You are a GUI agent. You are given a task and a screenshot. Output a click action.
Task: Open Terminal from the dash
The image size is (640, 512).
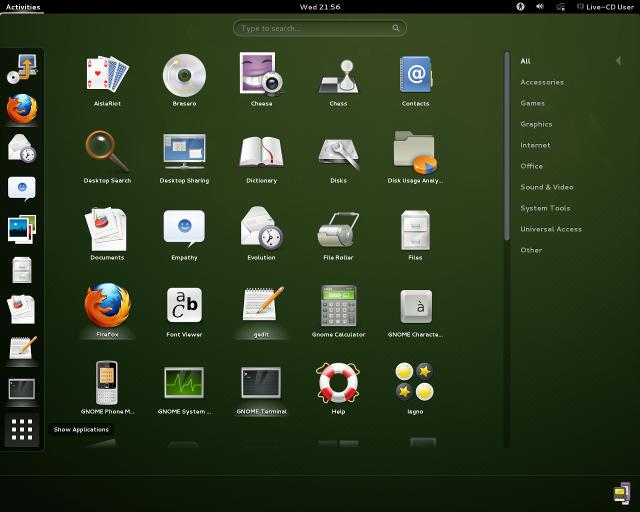click(22, 389)
